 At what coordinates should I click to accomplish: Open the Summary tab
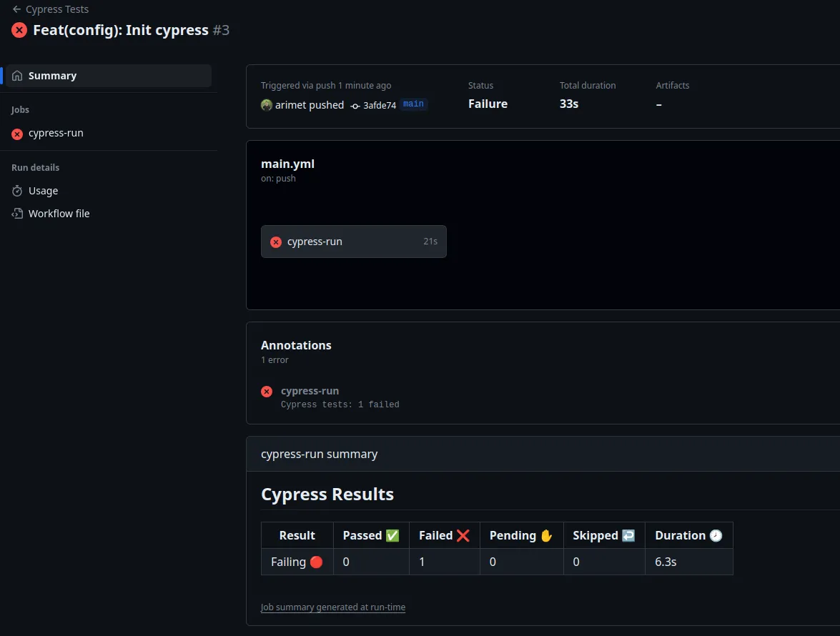coord(53,75)
